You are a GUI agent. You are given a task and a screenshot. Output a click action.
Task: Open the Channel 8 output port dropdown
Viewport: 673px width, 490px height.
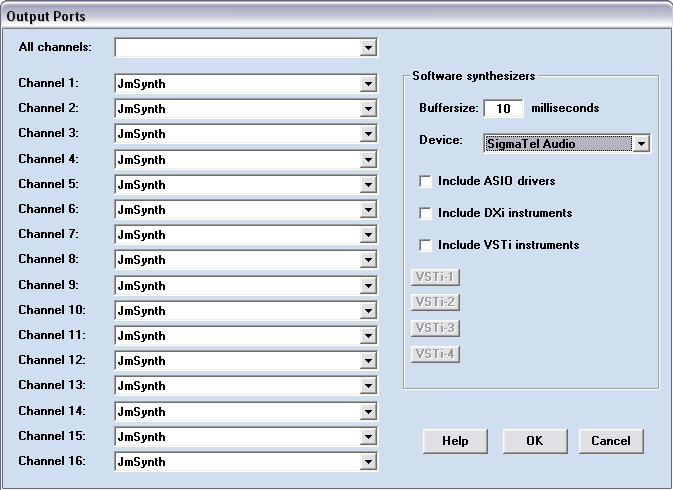click(x=246, y=260)
